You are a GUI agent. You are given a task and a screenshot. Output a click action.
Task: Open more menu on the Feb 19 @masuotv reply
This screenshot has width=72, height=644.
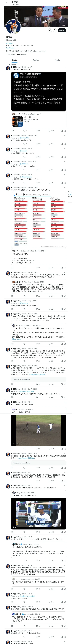(65, 149)
